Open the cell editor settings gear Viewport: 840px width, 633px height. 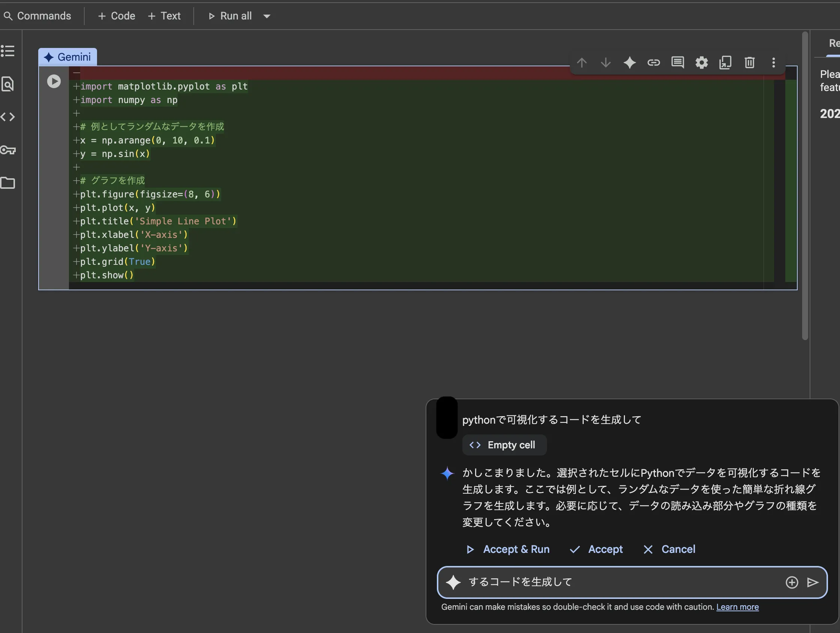point(701,63)
